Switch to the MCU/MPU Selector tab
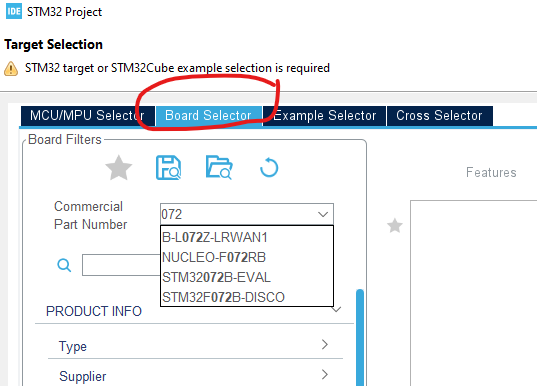This screenshot has width=537, height=386. 87,116
